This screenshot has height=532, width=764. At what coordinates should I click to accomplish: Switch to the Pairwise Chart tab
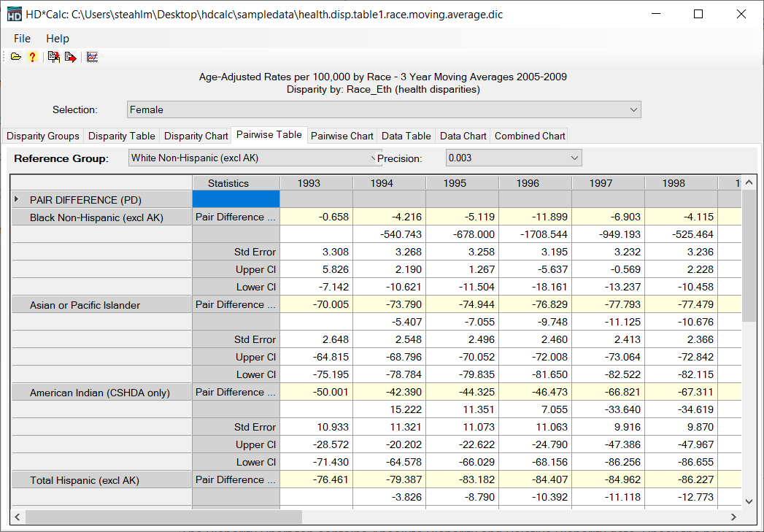tap(342, 136)
